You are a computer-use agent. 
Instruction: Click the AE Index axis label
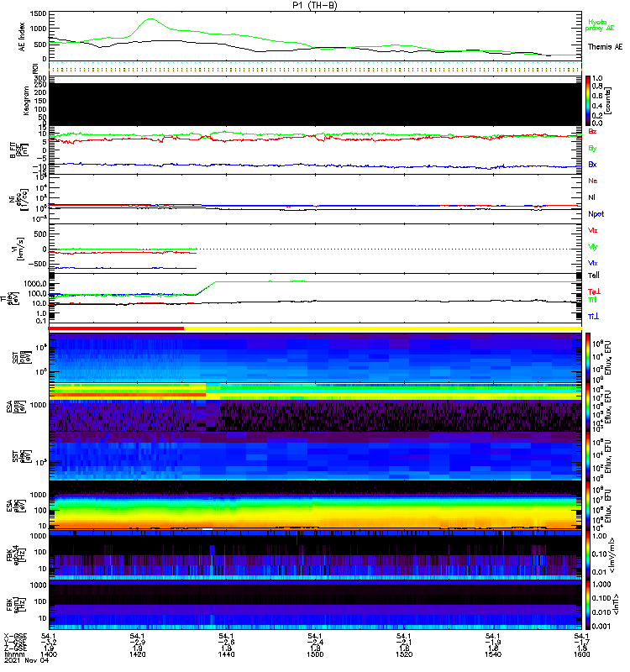point(22,37)
